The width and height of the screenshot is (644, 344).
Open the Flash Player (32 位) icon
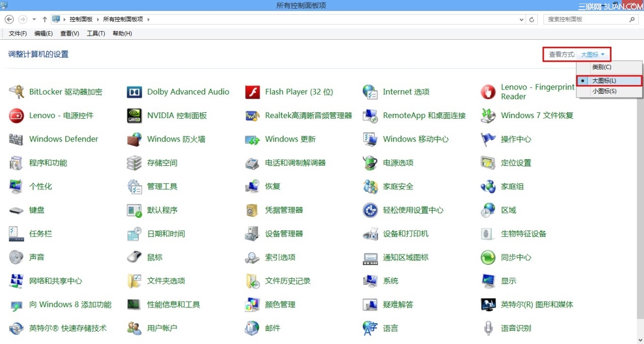(252, 92)
